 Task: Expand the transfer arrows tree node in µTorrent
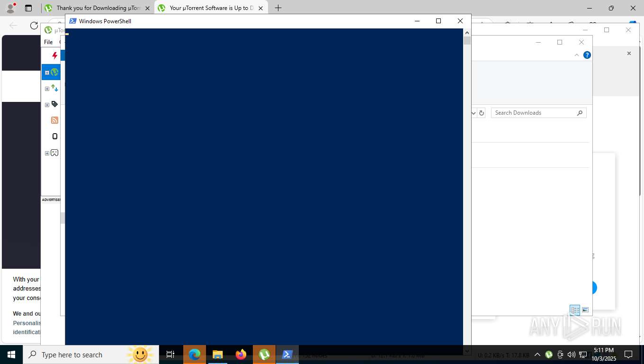(x=47, y=89)
